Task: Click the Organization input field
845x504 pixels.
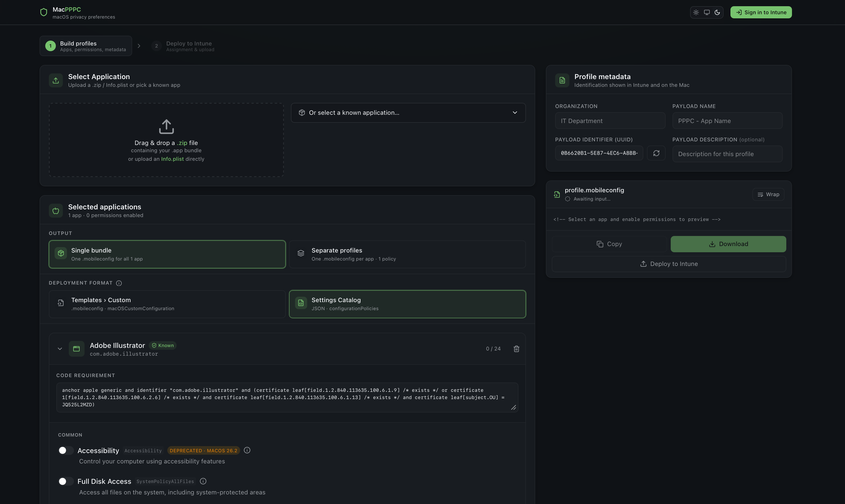Action: click(x=610, y=121)
